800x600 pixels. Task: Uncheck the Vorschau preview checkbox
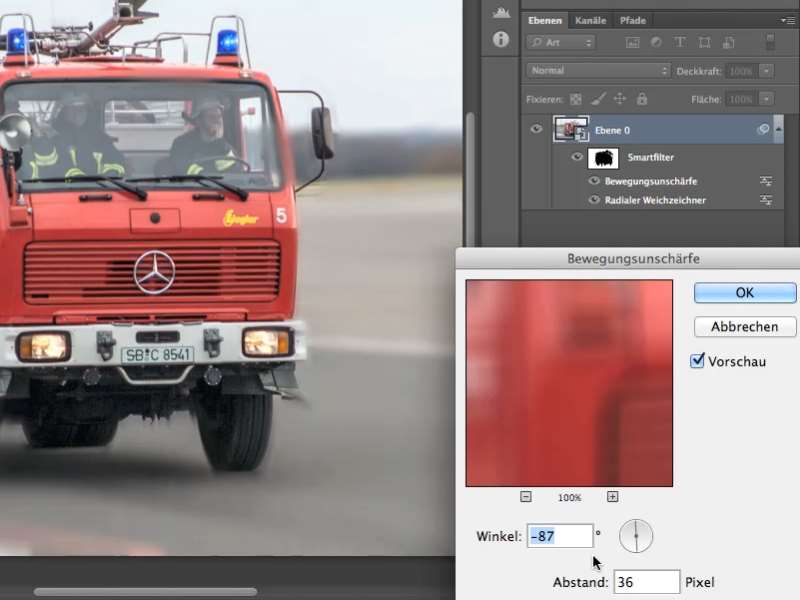click(x=697, y=361)
